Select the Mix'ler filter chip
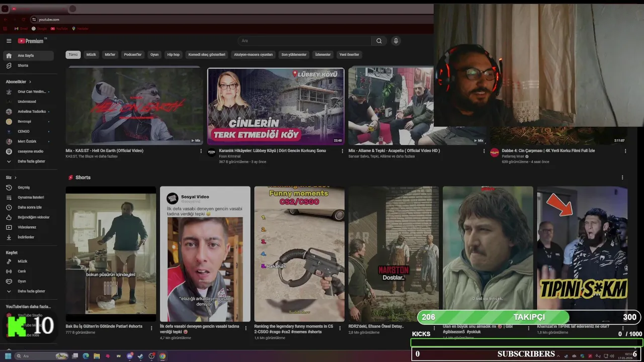 click(110, 54)
